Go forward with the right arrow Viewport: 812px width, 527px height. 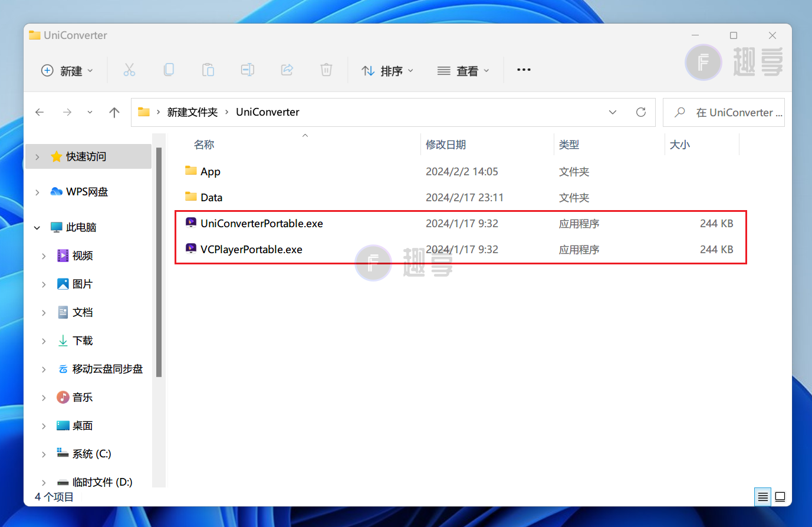(67, 112)
